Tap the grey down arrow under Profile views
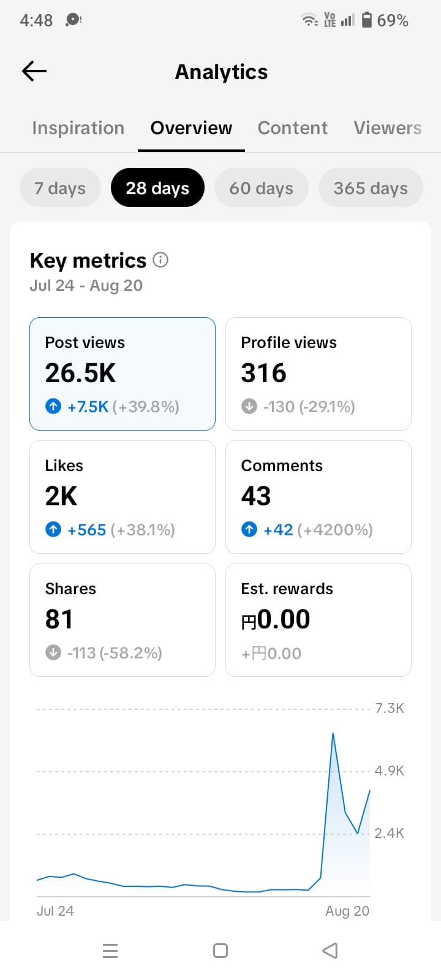The image size is (441, 980). pos(249,406)
